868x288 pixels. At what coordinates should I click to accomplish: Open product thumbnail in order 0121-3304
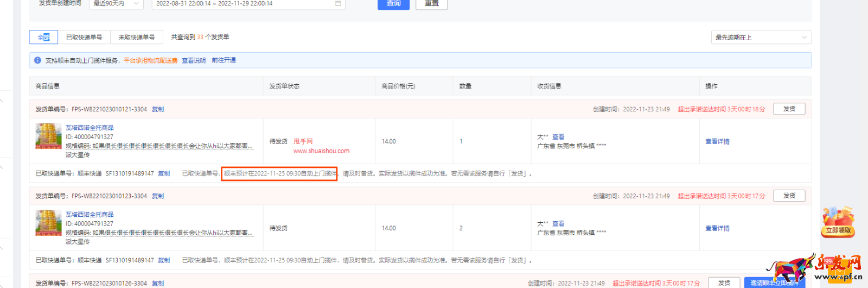click(48, 136)
